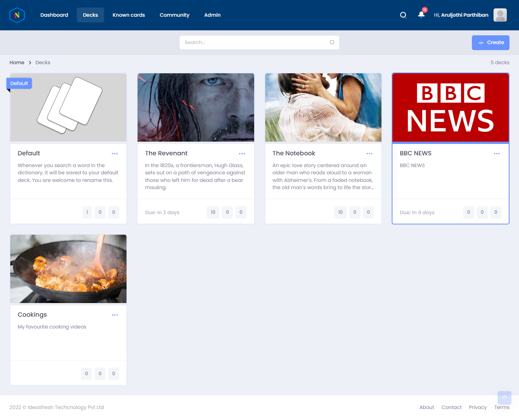
Task: Open The Revenant deck options menu
Action: pyautogui.click(x=242, y=153)
